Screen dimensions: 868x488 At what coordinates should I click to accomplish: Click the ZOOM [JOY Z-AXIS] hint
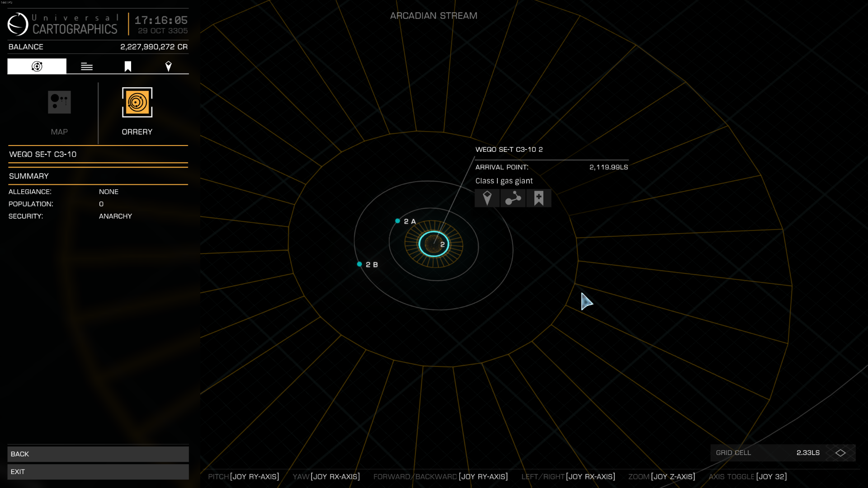[x=662, y=477]
